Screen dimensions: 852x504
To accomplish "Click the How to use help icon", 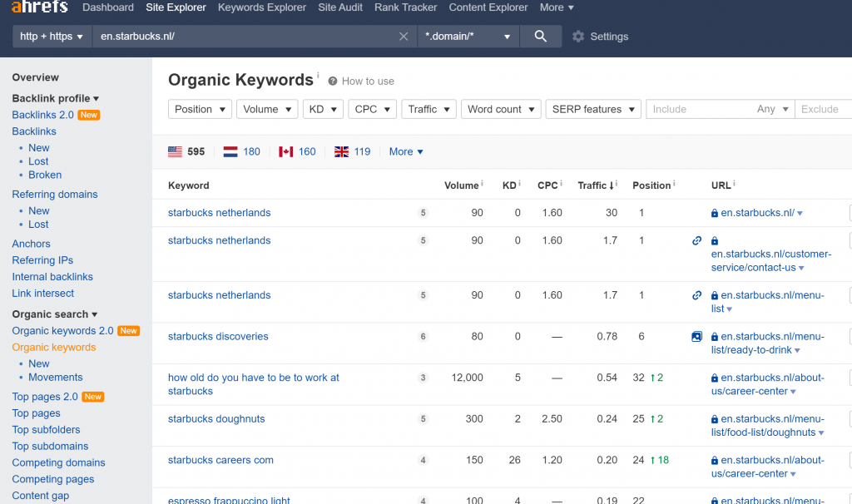I will [333, 81].
